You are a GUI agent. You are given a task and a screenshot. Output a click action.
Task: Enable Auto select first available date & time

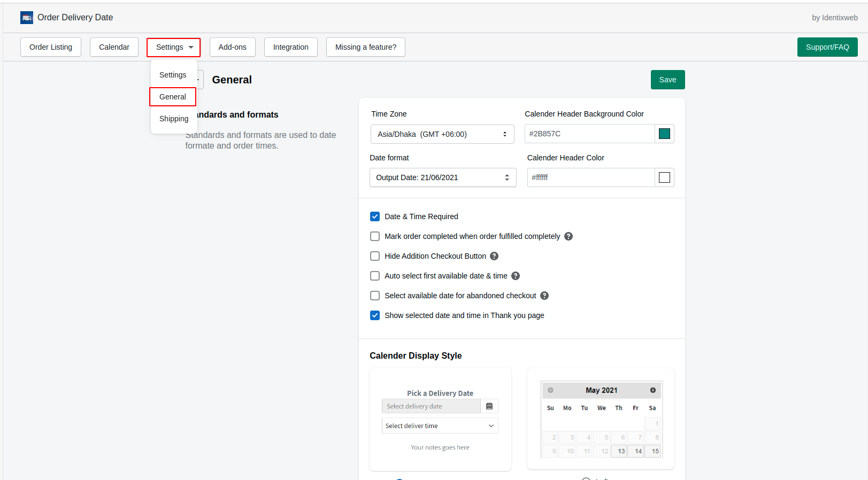click(375, 276)
